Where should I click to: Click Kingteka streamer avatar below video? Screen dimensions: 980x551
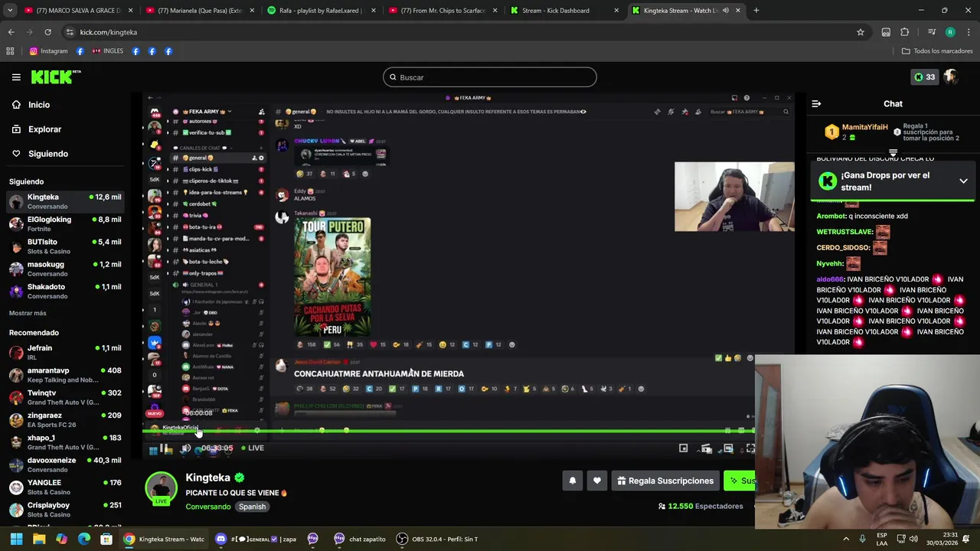tap(161, 488)
